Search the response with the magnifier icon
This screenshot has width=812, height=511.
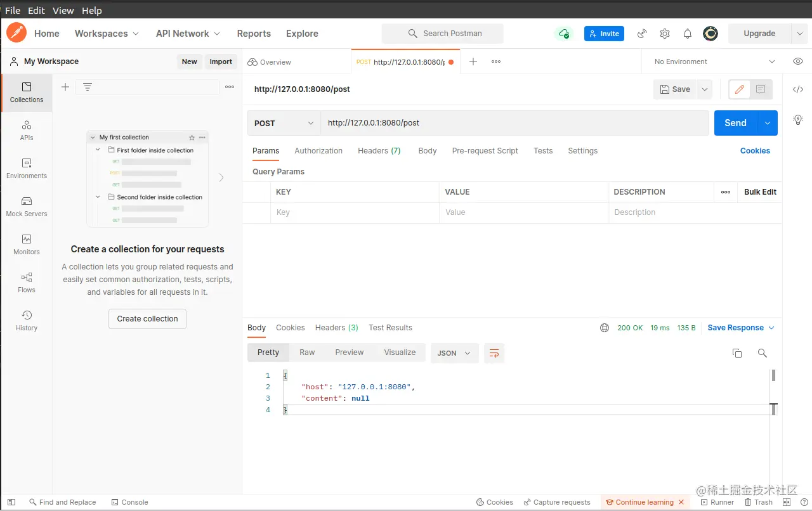pos(763,353)
